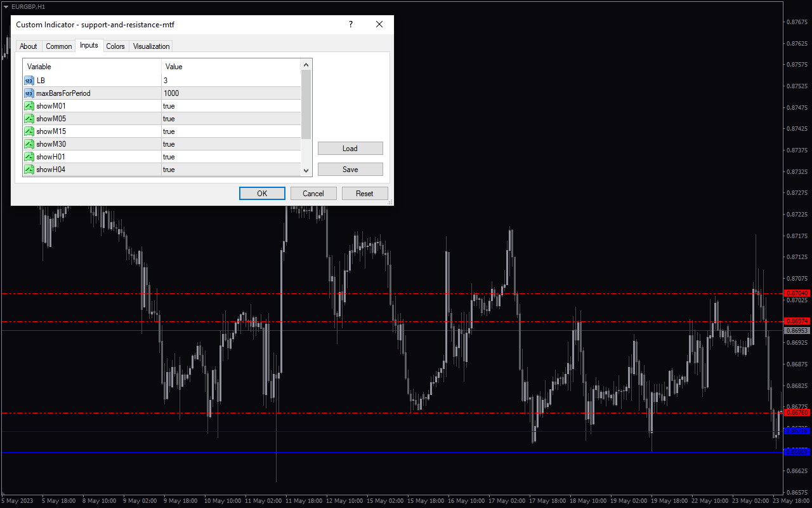The image size is (812, 508).
Task: Open the Visualization tab
Action: pyautogui.click(x=151, y=46)
